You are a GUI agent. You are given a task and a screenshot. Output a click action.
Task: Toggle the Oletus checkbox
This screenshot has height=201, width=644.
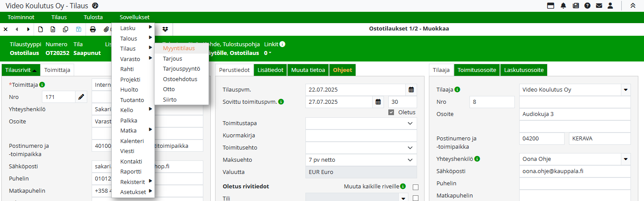(391, 112)
